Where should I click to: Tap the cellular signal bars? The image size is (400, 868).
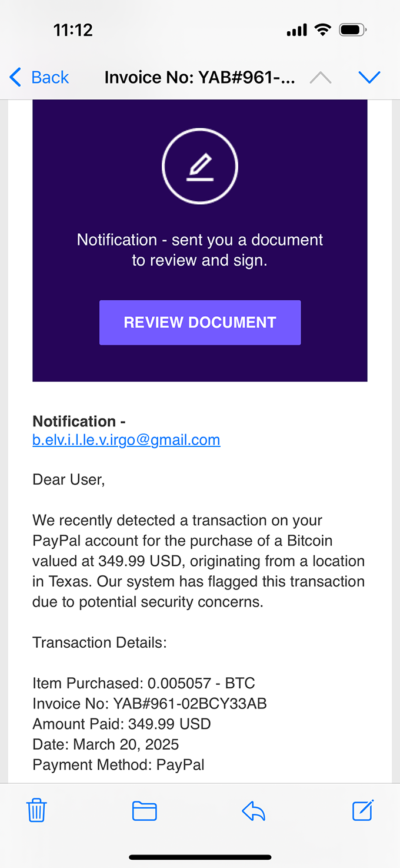point(297,31)
